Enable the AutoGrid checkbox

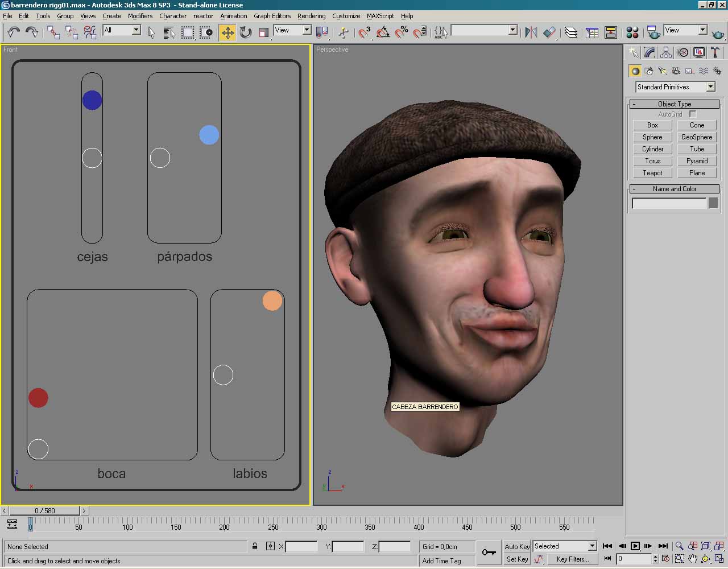coord(693,114)
